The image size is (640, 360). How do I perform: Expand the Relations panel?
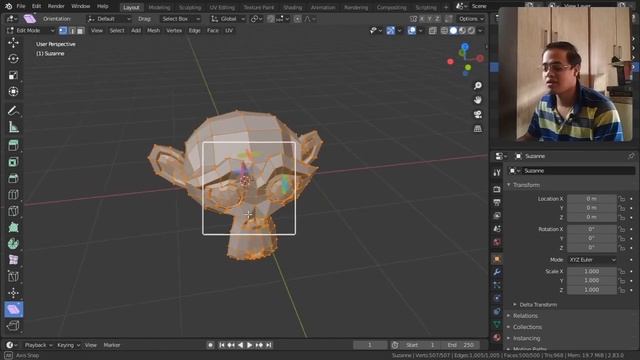tap(525, 316)
